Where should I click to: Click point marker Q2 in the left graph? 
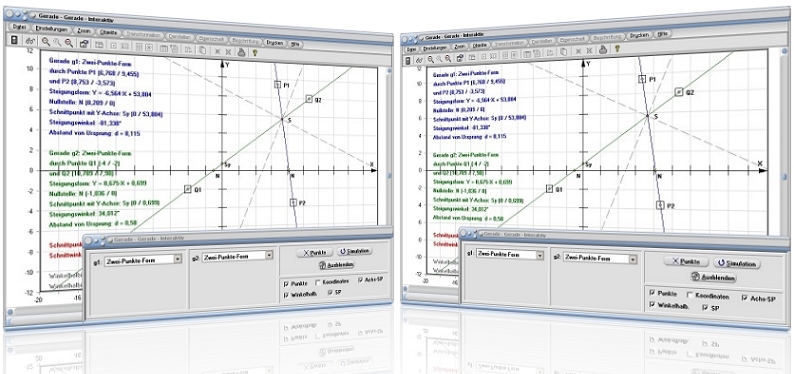tap(309, 99)
